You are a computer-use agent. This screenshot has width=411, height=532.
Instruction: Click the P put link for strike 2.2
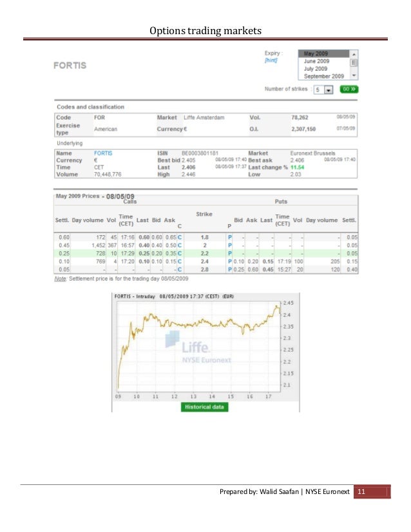tap(230, 254)
